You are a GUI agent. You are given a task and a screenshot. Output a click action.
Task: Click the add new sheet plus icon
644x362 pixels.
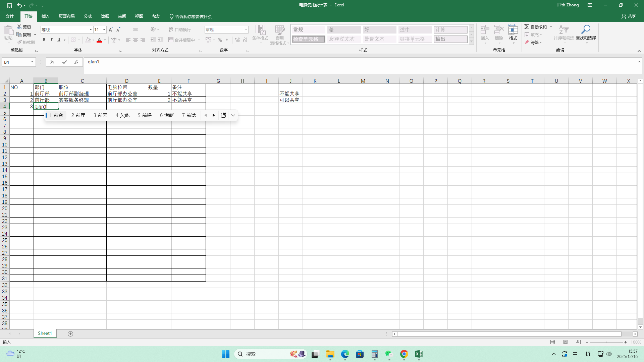pos(70,334)
